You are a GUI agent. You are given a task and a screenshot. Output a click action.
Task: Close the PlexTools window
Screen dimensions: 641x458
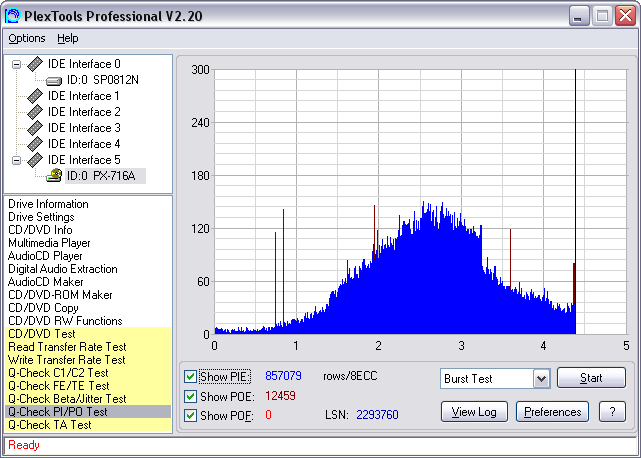pyautogui.click(x=625, y=16)
